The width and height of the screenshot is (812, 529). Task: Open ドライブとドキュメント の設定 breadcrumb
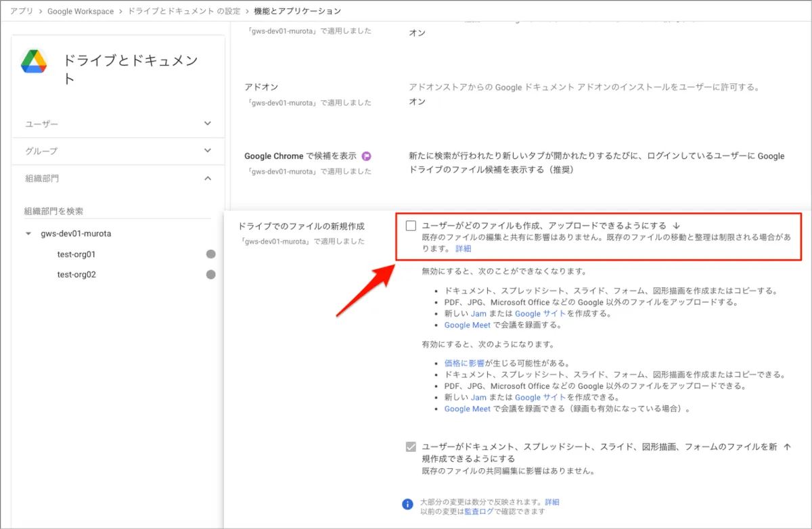183,11
